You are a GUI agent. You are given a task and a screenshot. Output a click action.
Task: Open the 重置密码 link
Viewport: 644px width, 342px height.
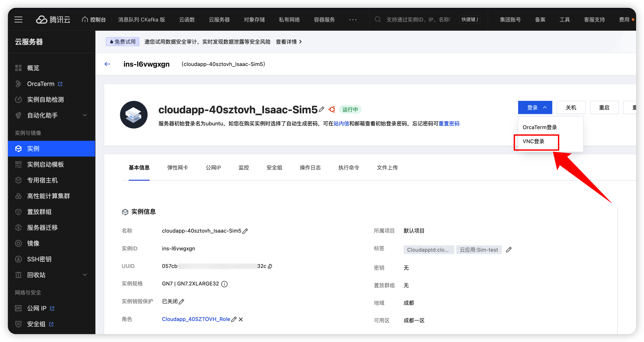point(449,124)
